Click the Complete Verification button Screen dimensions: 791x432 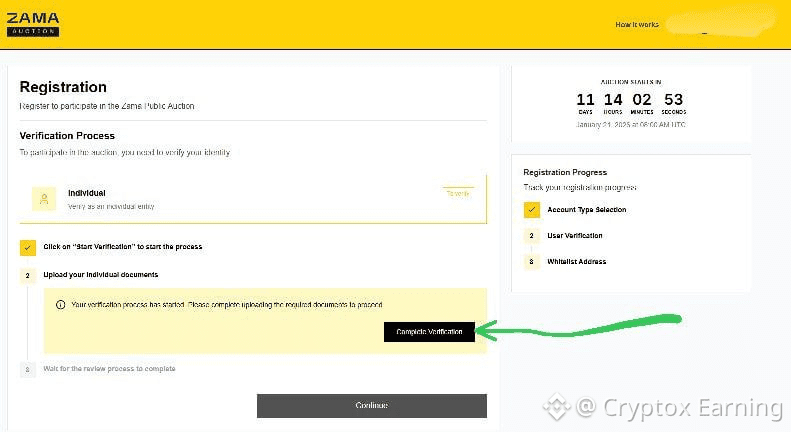(x=429, y=332)
